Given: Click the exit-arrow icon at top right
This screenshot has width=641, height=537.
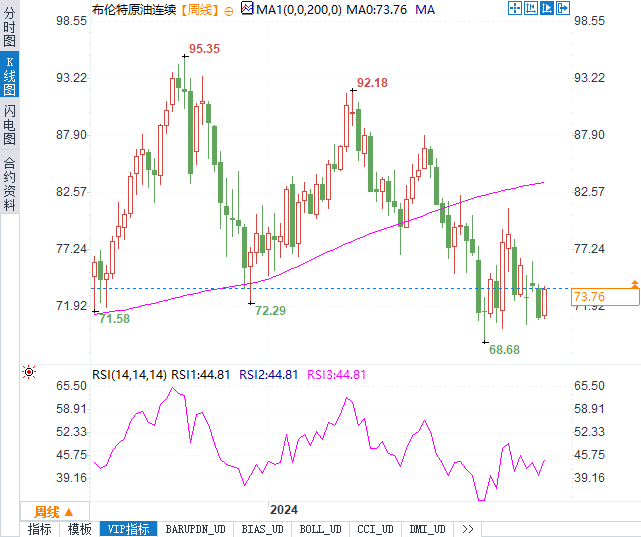Looking at the screenshot, I should coord(563,8).
